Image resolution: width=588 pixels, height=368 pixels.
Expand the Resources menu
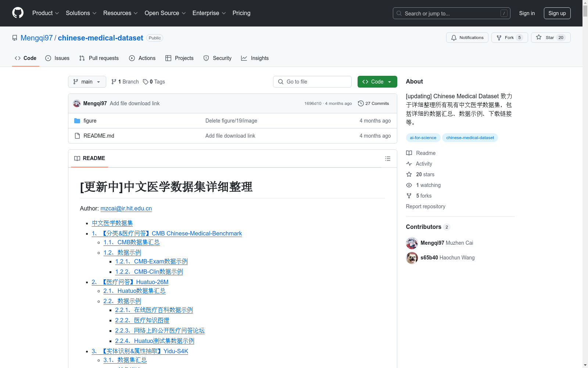[121, 13]
